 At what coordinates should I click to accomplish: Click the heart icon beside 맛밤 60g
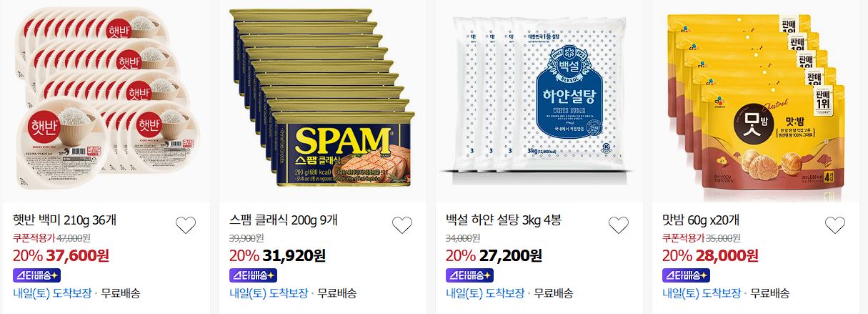(x=835, y=225)
